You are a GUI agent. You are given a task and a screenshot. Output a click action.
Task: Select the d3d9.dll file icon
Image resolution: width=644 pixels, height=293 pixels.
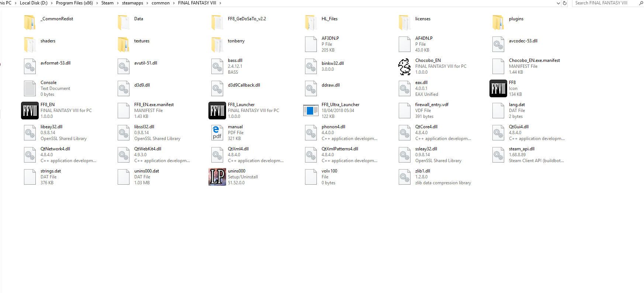[124, 88]
